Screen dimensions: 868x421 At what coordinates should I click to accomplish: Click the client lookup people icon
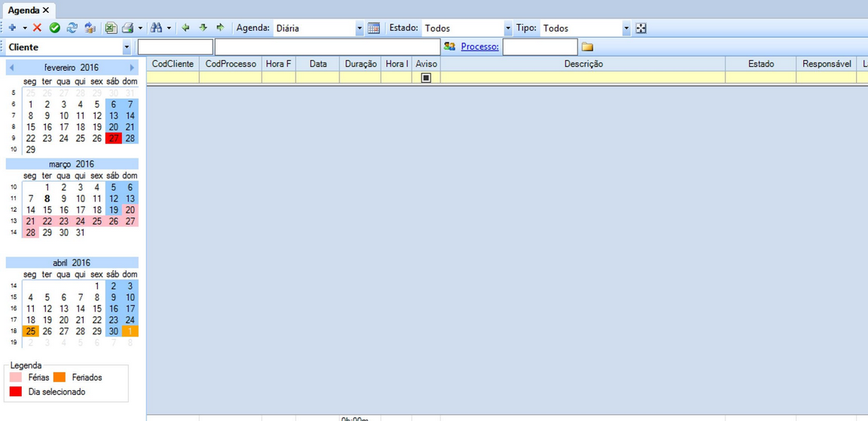(x=449, y=47)
